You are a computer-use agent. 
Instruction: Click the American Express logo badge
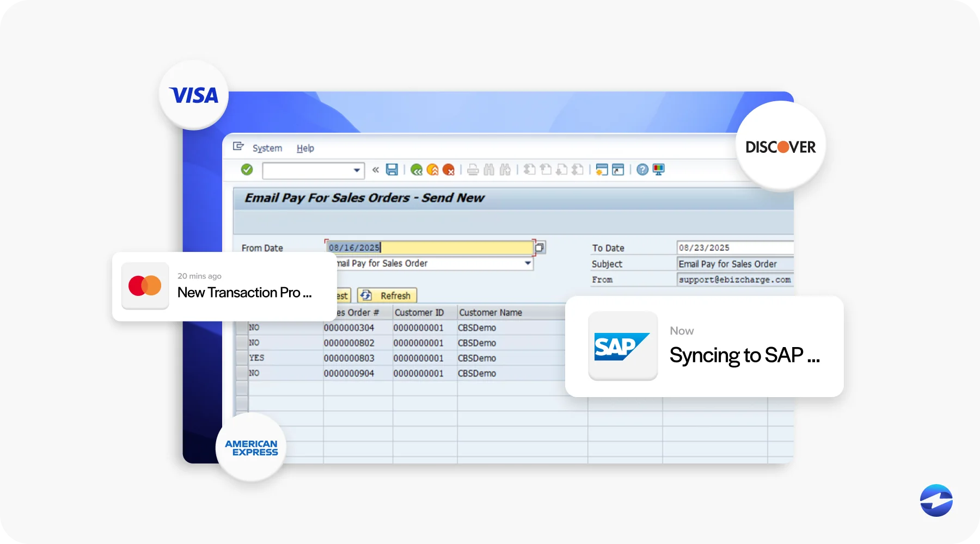(x=251, y=448)
